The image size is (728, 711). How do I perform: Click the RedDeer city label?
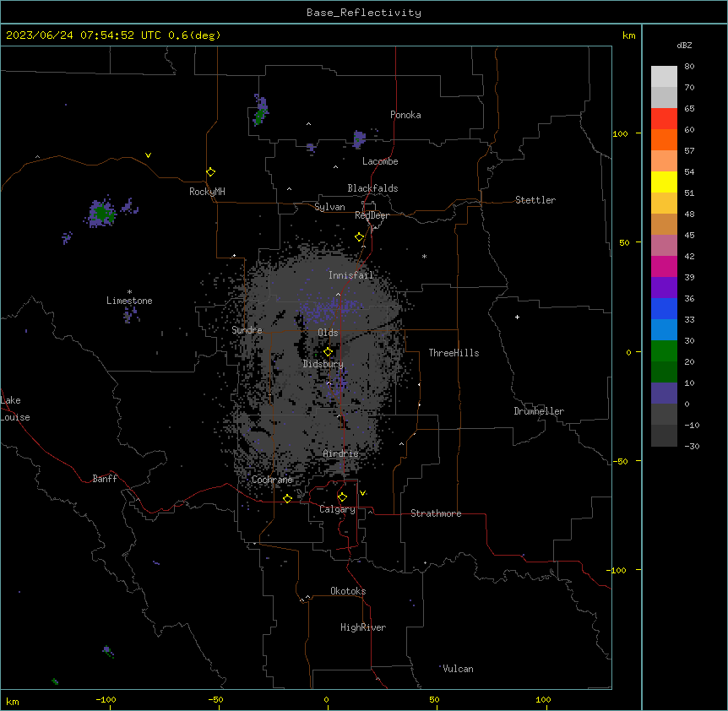point(372,215)
